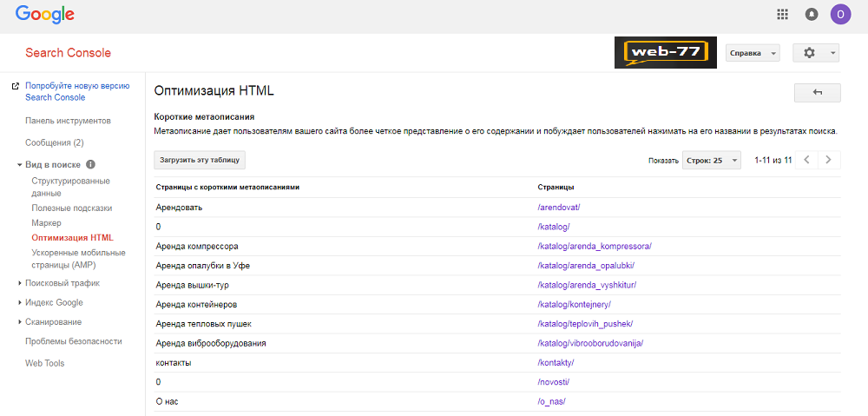Click Страницы с короткими метаописаниями header

(x=227, y=188)
